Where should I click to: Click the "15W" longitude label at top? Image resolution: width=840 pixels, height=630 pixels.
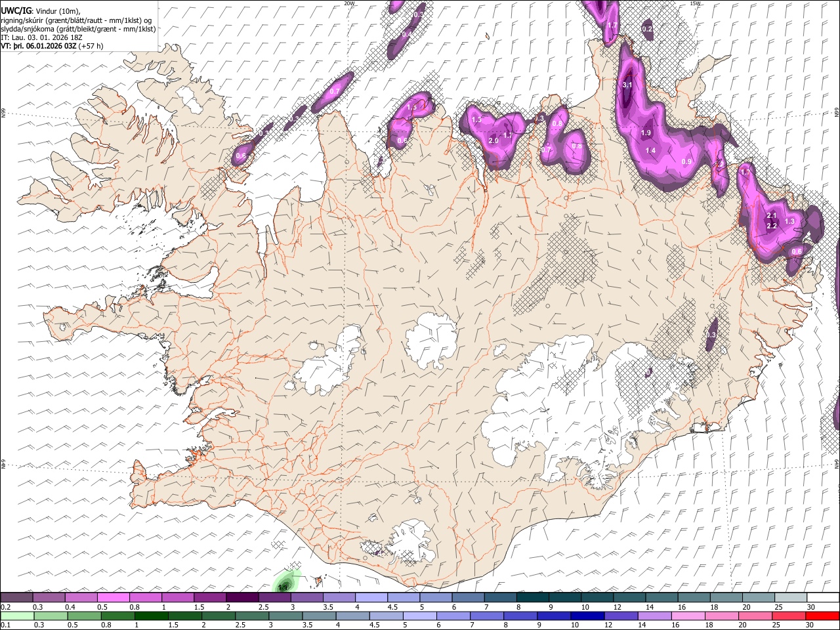tap(694, 3)
